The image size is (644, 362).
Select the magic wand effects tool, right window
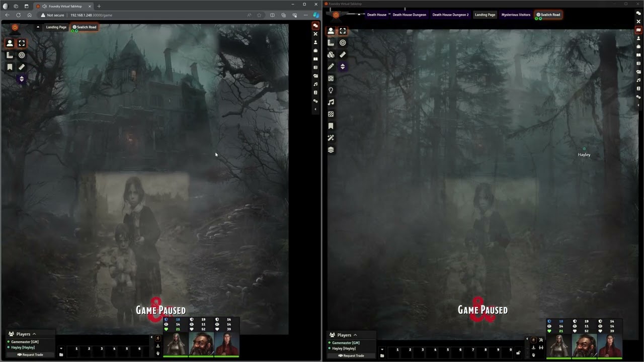click(331, 138)
